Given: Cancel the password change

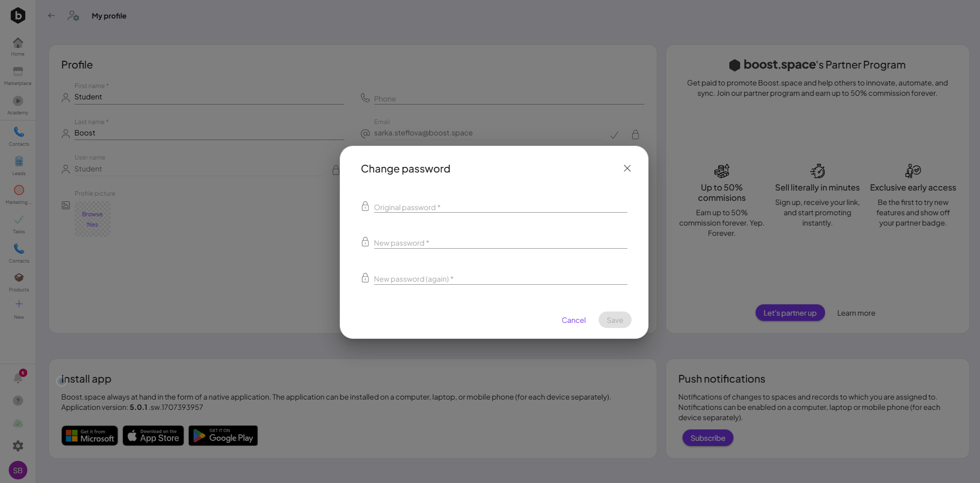Looking at the screenshot, I should [x=573, y=320].
